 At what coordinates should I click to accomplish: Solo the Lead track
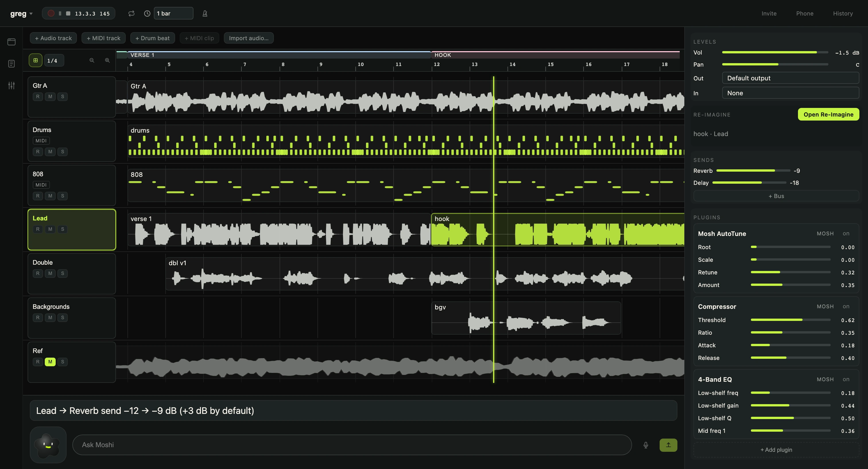(62, 229)
